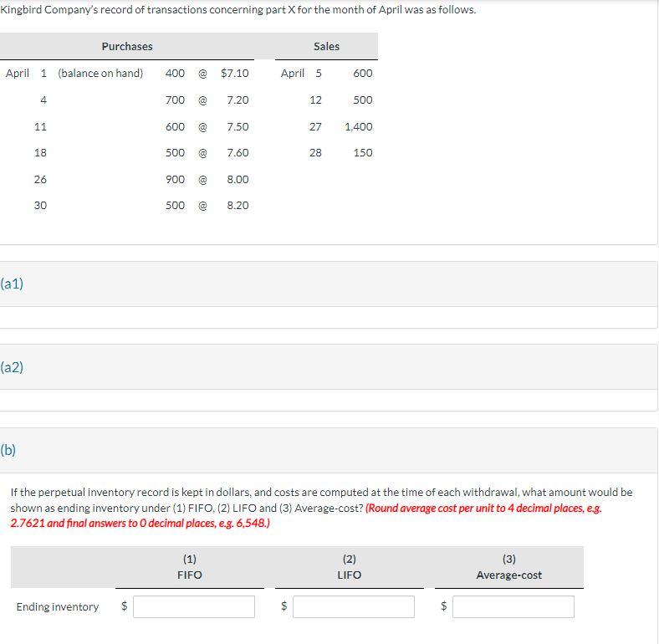Click the (3) Average-cost column header
Viewport: 659px width, 644px height.
tap(509, 567)
